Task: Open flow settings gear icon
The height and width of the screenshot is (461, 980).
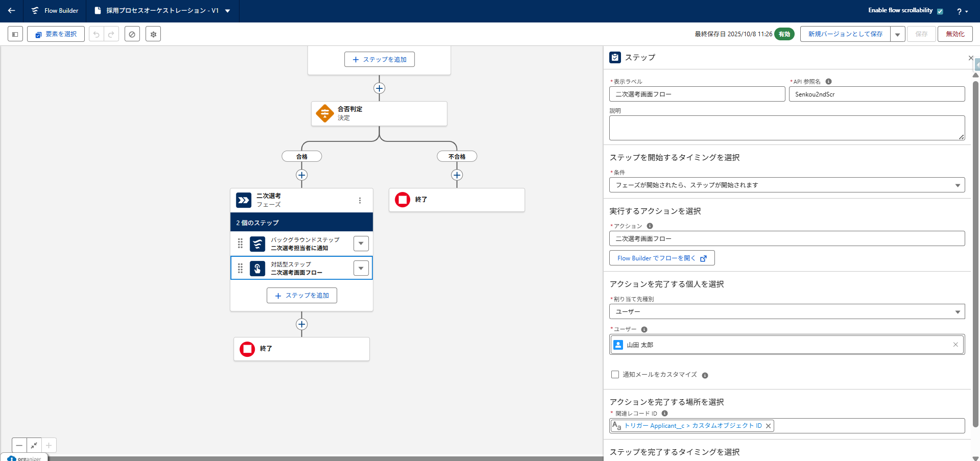Action: 153,34
